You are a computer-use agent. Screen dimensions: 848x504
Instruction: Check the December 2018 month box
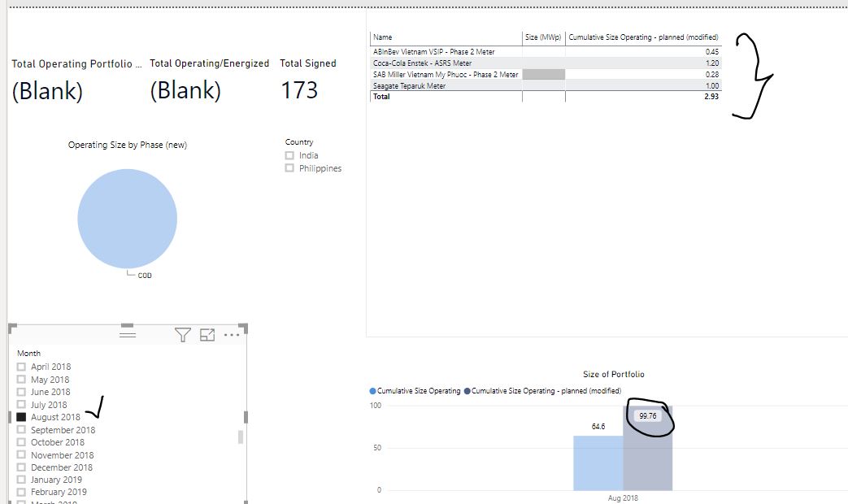(21, 467)
